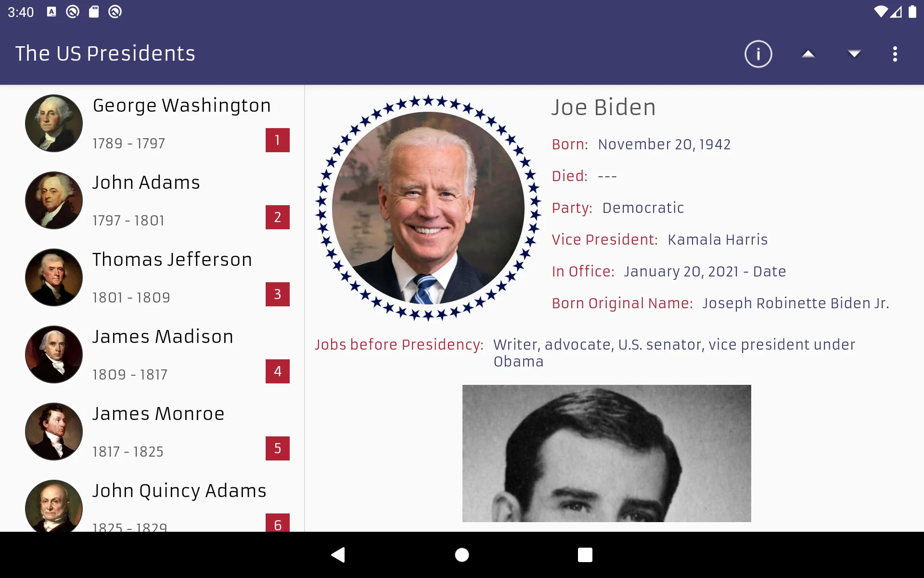Viewport: 924px width, 578px height.
Task: Click the info (i) icon in toolbar
Action: click(757, 53)
